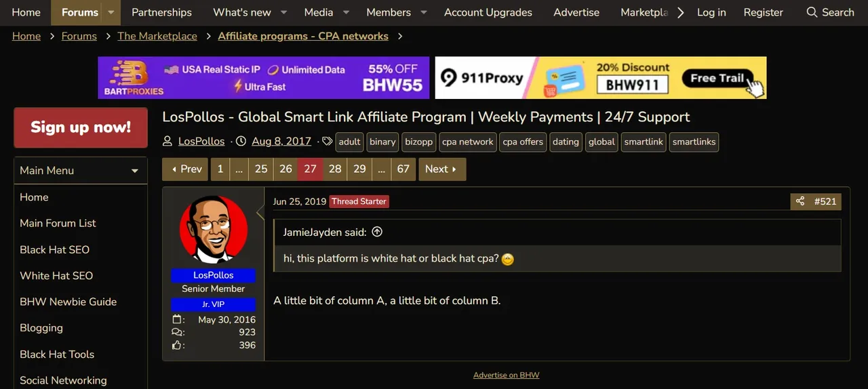
Task: Click the adult tag
Action: 349,142
